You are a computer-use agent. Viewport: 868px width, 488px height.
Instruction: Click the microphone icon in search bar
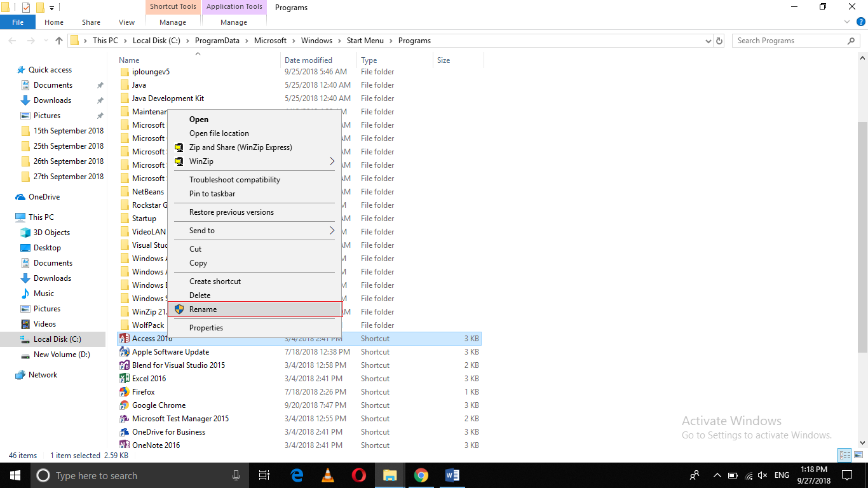236,475
